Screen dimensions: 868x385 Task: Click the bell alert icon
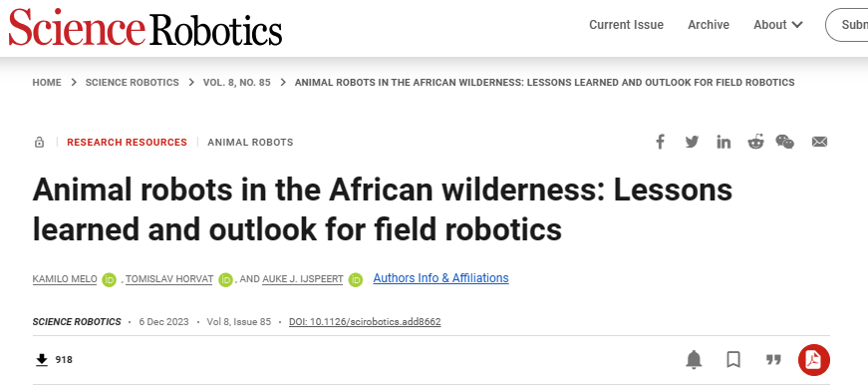(x=694, y=360)
